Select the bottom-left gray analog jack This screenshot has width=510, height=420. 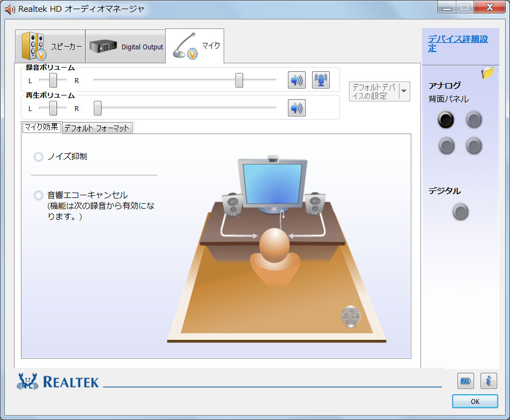click(447, 145)
